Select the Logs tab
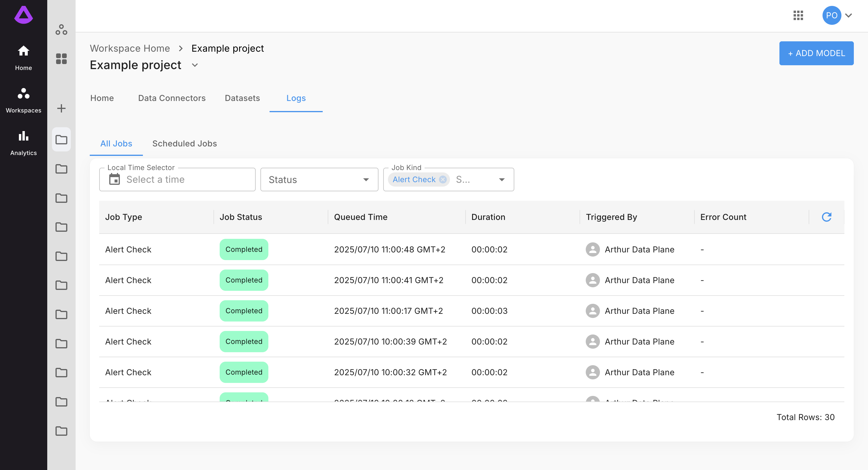Screen dimensions: 868x470 tap(296, 98)
